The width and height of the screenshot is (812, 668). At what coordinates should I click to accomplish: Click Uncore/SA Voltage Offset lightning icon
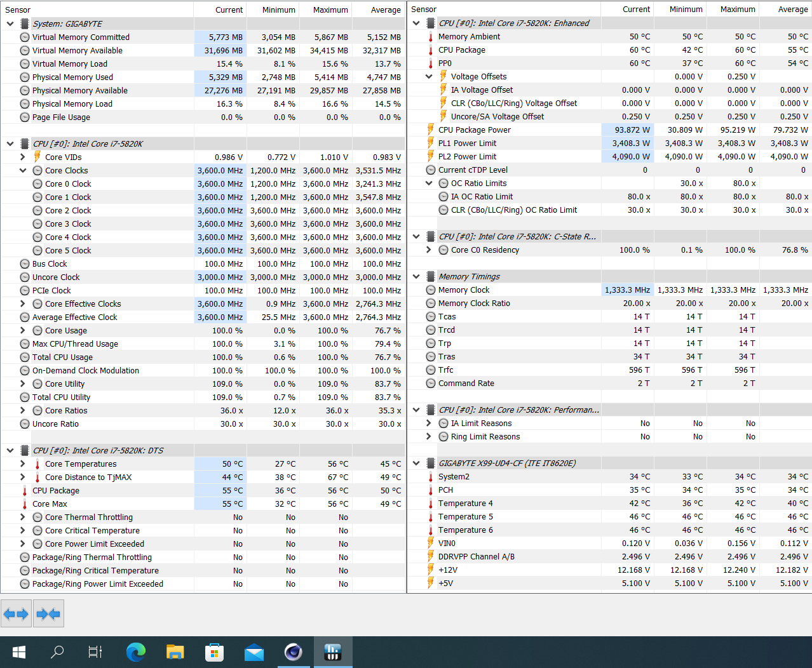443,116
